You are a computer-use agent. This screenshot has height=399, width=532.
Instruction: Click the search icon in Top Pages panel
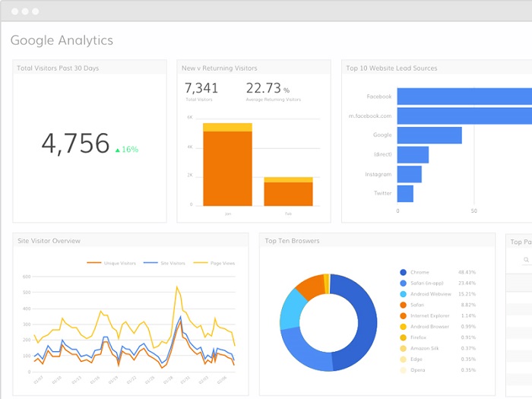(x=526, y=260)
